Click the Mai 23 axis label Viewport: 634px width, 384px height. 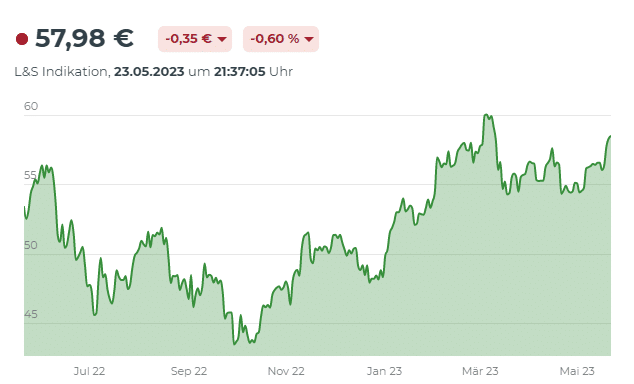tap(577, 371)
